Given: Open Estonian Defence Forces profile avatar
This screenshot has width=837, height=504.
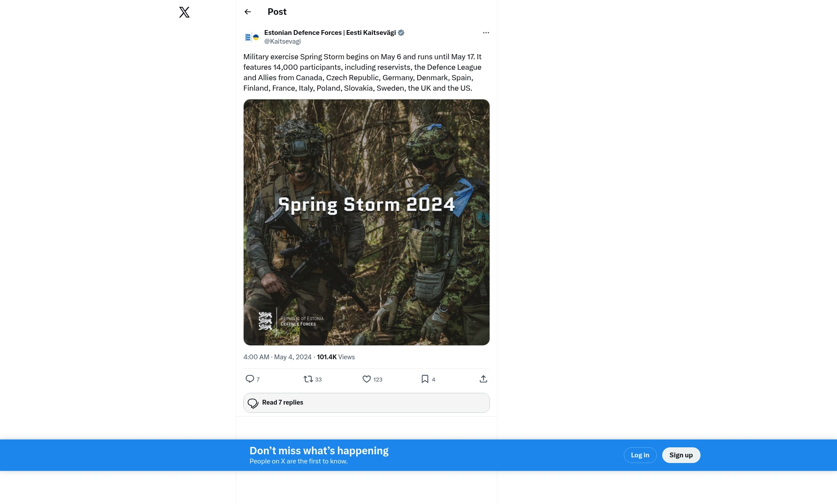Looking at the screenshot, I should point(252,37).
